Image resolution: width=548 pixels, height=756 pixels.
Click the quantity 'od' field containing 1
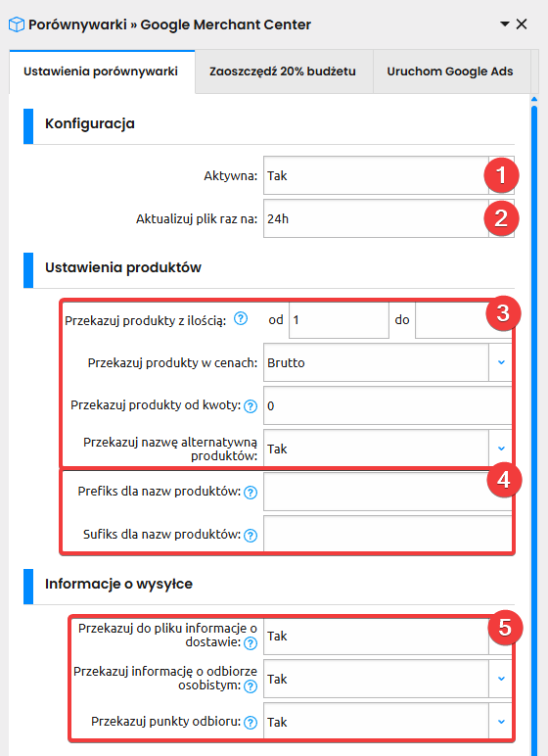[x=339, y=320]
